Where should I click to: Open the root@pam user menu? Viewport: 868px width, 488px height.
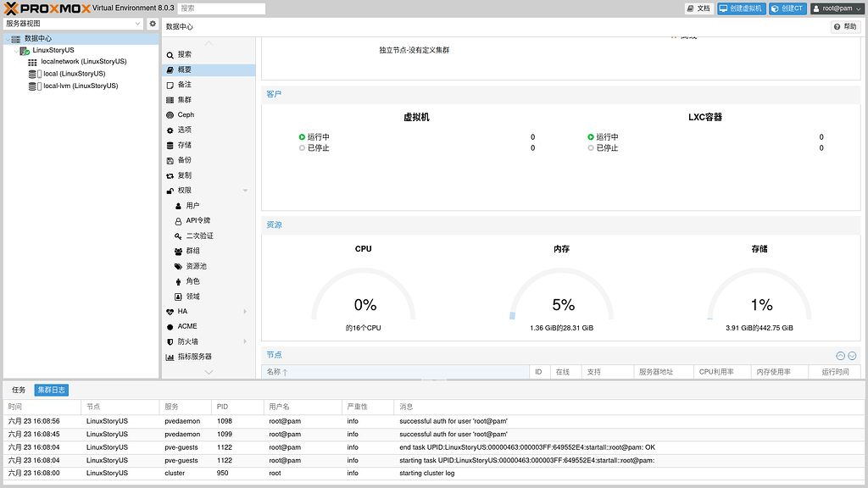click(x=837, y=8)
